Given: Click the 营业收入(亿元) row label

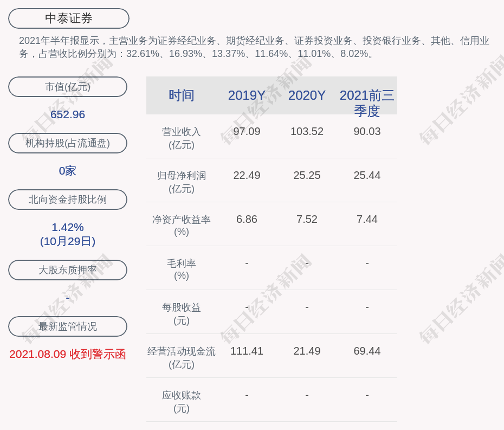Looking at the screenshot, I should [182, 138].
